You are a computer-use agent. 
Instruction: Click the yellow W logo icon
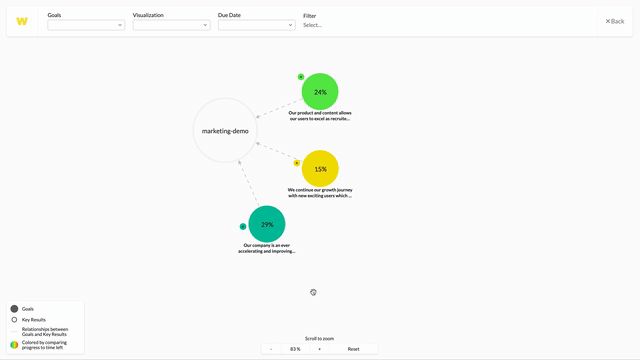(22, 21)
